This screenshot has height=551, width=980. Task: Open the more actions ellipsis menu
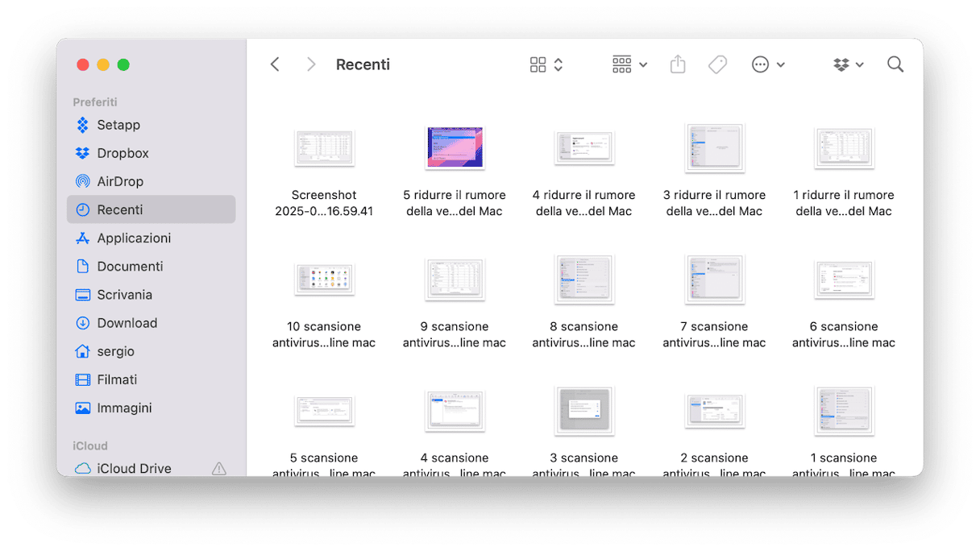pos(767,64)
